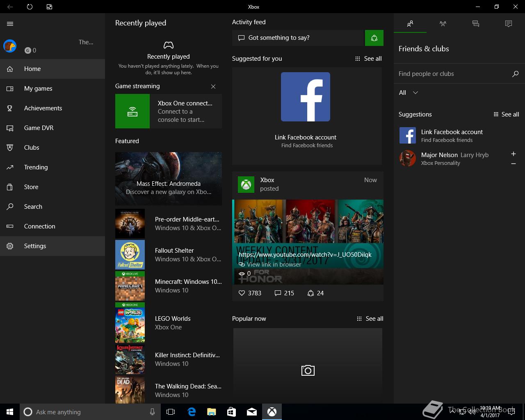
Task: Open the For Honor weekly content image
Action: coord(308,242)
